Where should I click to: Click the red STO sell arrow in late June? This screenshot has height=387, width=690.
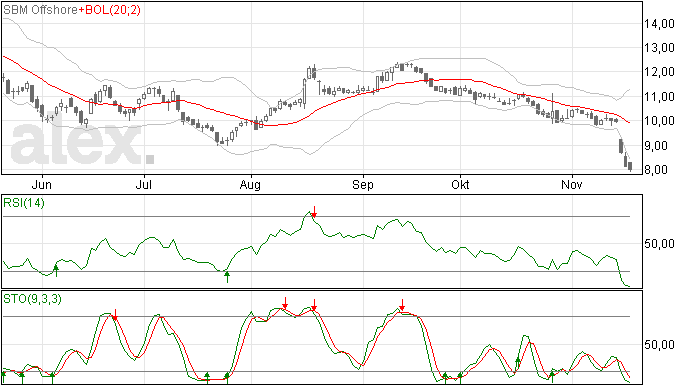(115, 314)
